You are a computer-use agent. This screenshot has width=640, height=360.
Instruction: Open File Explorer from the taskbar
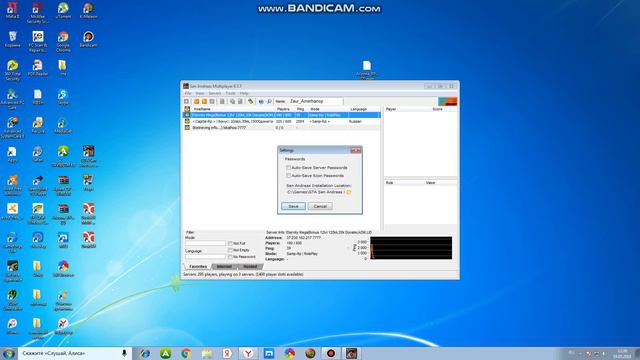[x=207, y=353]
